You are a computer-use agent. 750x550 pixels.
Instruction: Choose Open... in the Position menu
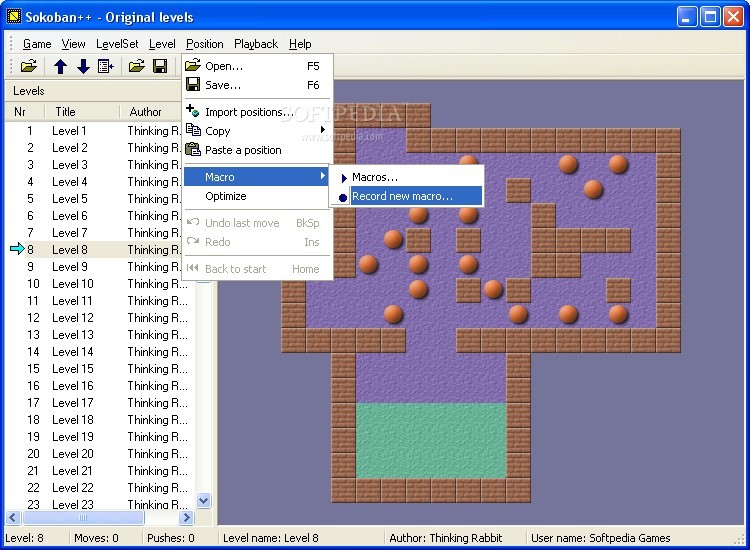[256, 66]
